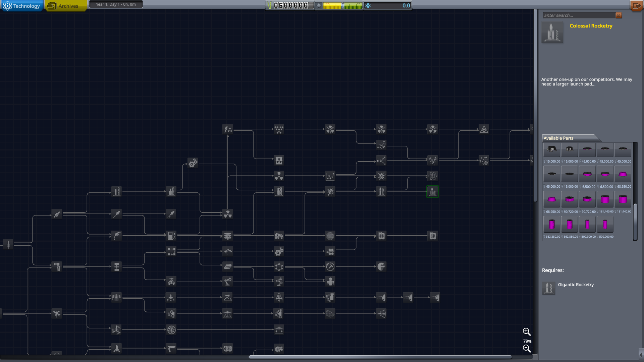The width and height of the screenshot is (644, 362).
Task: Click the zoom-in magnifier icon
Action: click(x=527, y=332)
